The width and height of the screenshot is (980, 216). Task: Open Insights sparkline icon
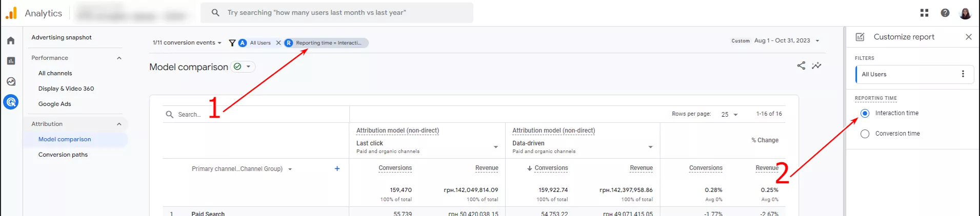pos(816,66)
